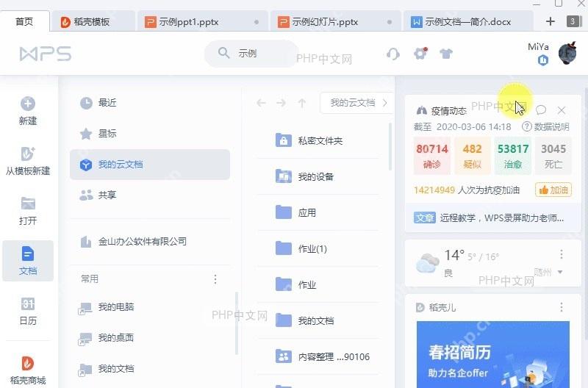
Task: Click the member badge under MiYa
Action: (542, 60)
